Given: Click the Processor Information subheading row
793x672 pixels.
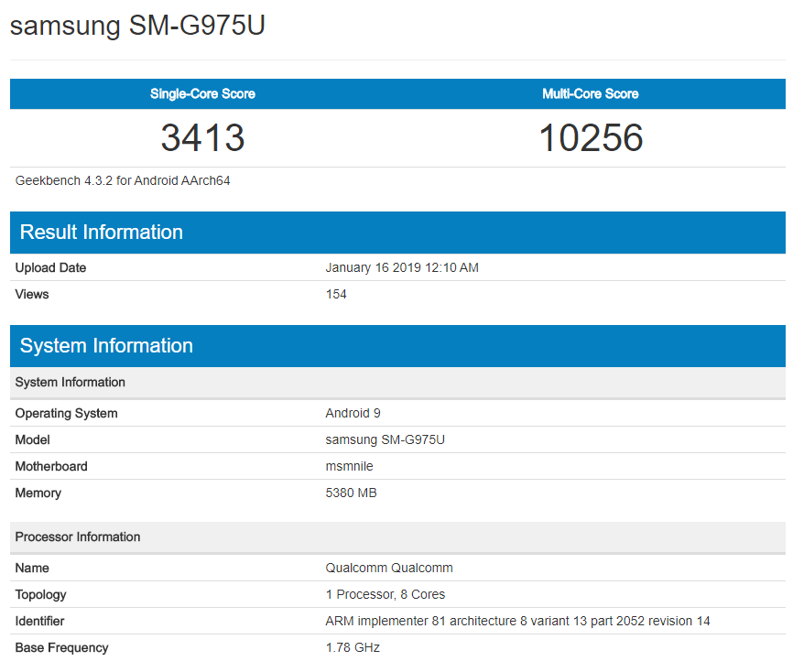Looking at the screenshot, I should (397, 537).
